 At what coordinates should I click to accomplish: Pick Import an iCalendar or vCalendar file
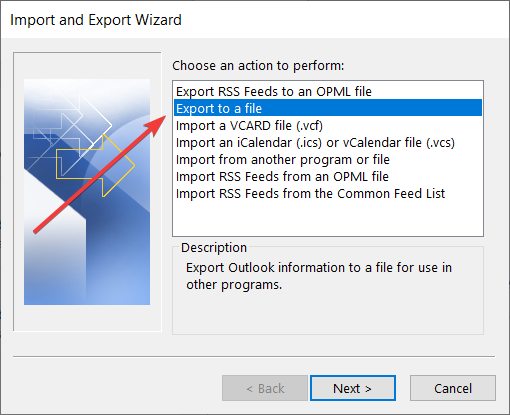click(315, 143)
